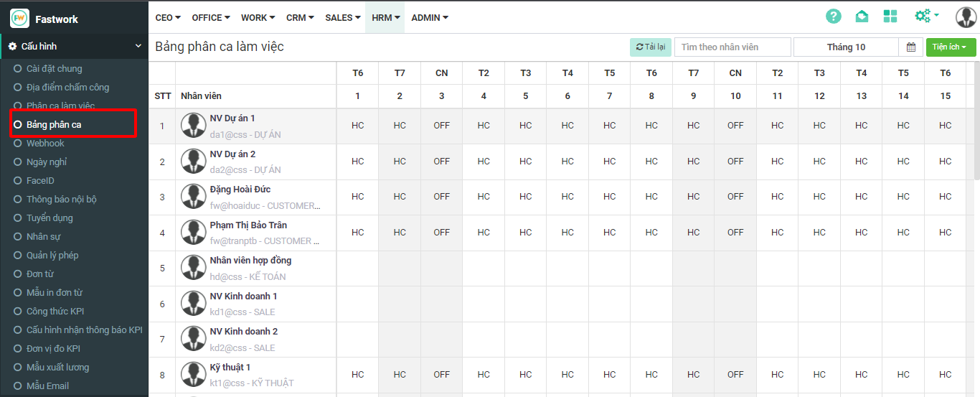Open the calendar date picker icon

click(911, 47)
